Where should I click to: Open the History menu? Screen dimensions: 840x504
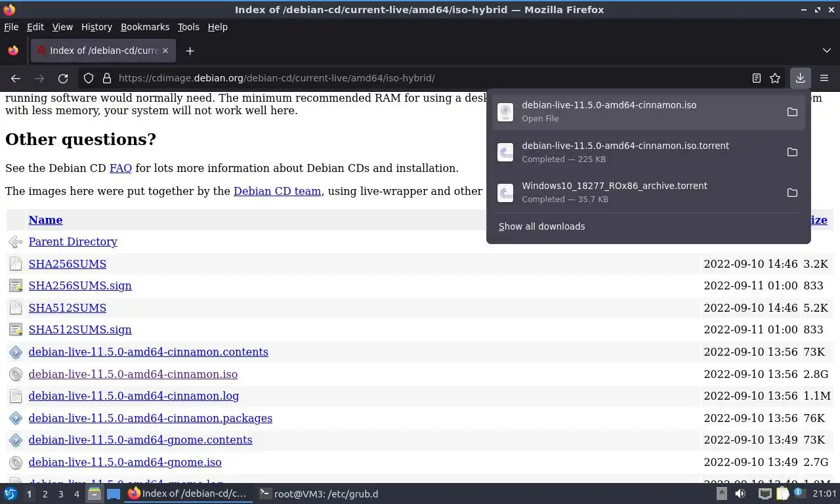[96, 27]
